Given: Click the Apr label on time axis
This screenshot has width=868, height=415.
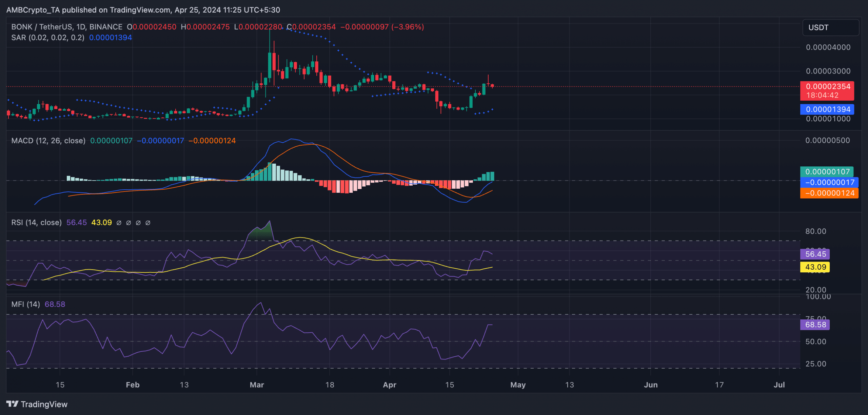Looking at the screenshot, I should pyautogui.click(x=390, y=385).
